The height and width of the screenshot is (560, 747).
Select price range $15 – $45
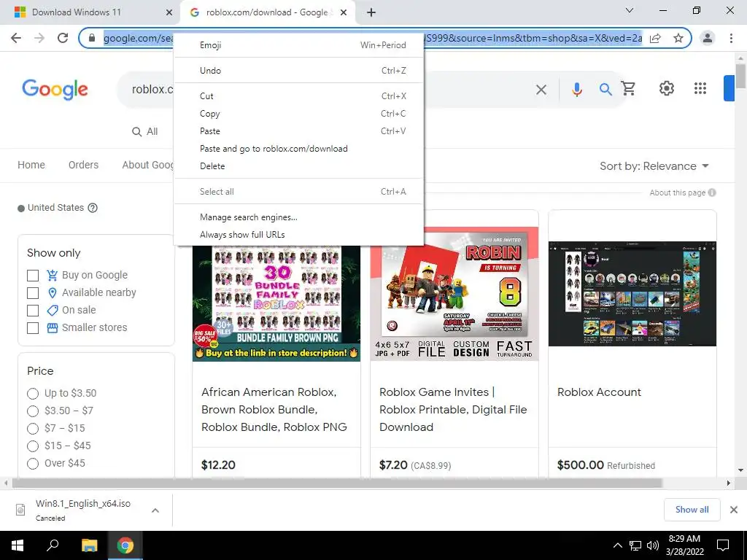[33, 446]
